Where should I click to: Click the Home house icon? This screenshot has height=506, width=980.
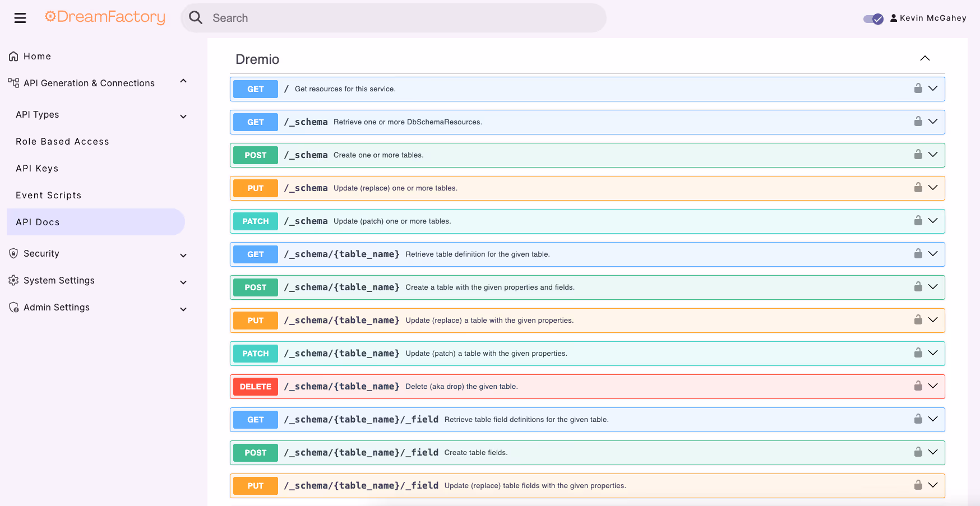pos(13,56)
